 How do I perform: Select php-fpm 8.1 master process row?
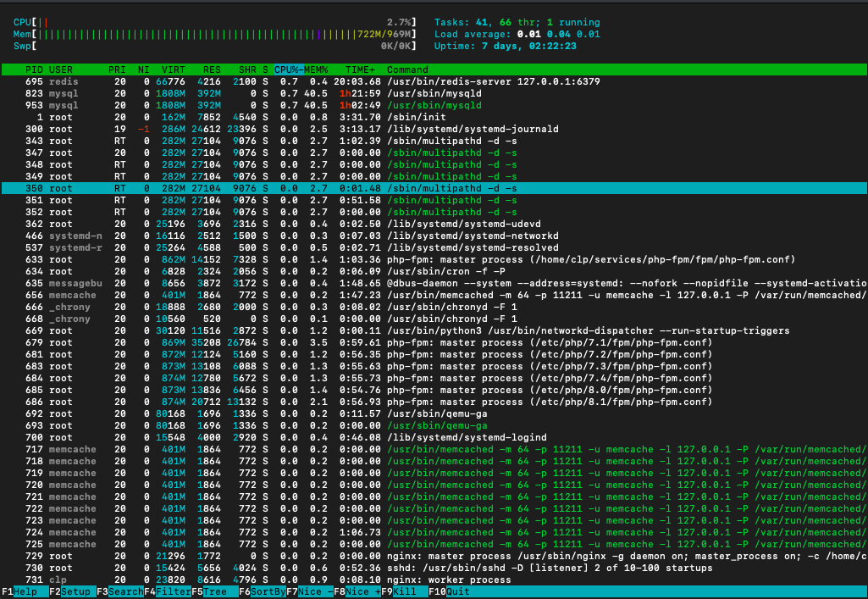[434, 402]
